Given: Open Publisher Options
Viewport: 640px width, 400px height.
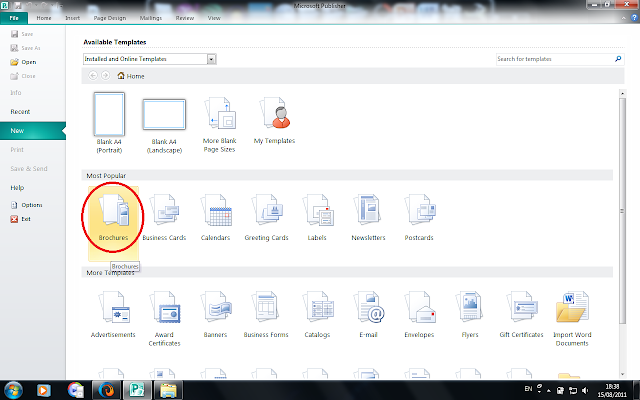Looking at the screenshot, I should click(27, 205).
